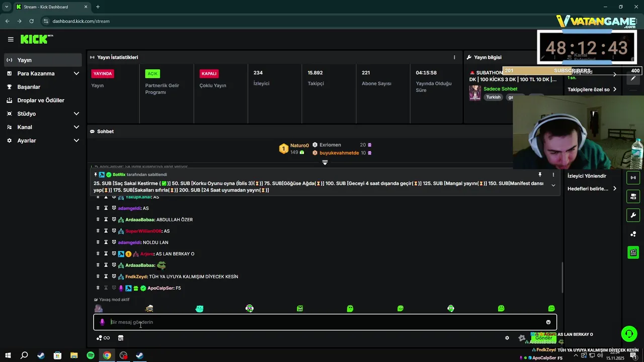Insert the pickup truck emote from quick emote row
This screenshot has height=362, width=644.
(149, 308)
